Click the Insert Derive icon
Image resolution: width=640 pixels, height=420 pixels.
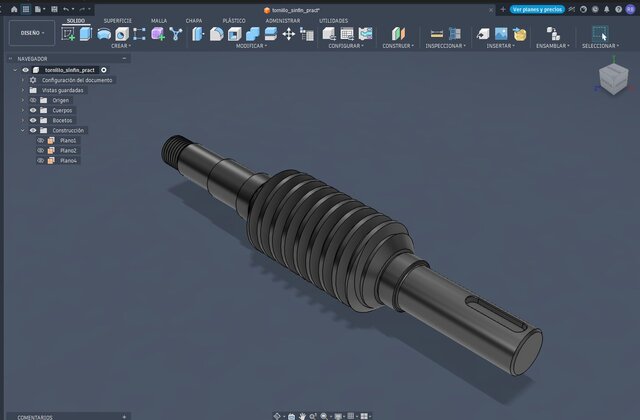point(483,34)
